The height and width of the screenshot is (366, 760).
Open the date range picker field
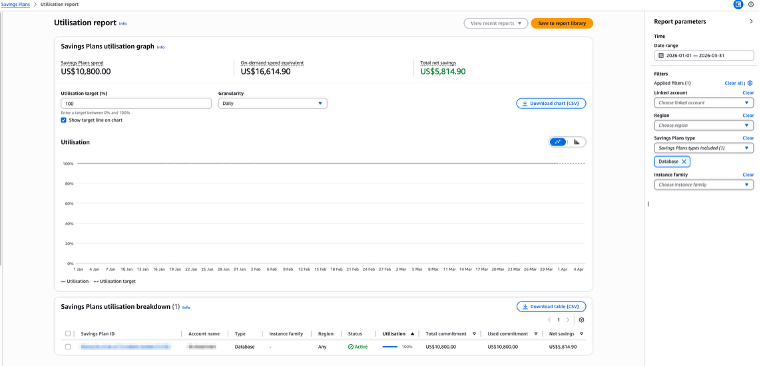click(704, 56)
